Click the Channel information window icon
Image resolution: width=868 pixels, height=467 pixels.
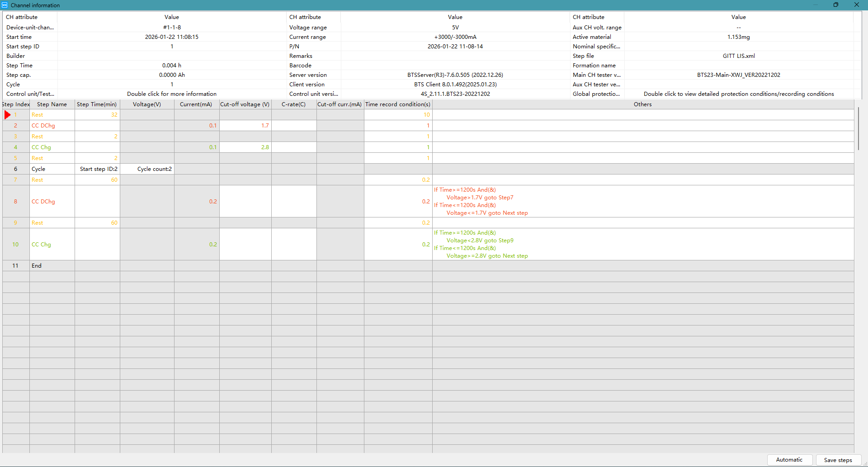(5, 5)
